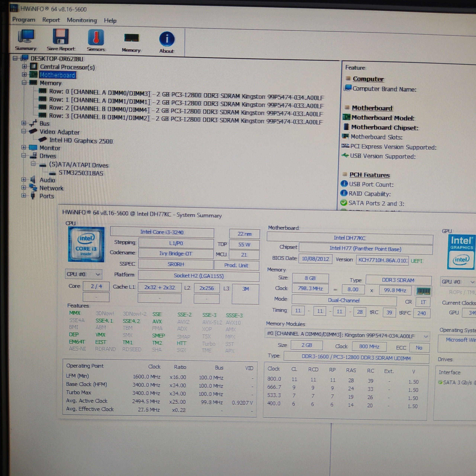The height and width of the screenshot is (476, 476).
Task: Expand the Bus tree node
Action: pos(24,123)
